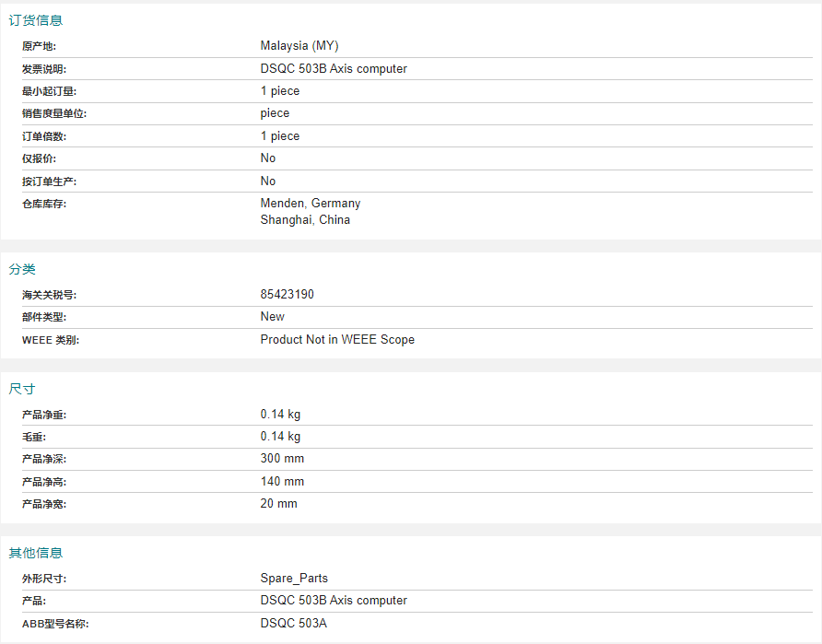Image resolution: width=822 pixels, height=644 pixels.
Task: Click the 140 mm height value
Action: (282, 482)
